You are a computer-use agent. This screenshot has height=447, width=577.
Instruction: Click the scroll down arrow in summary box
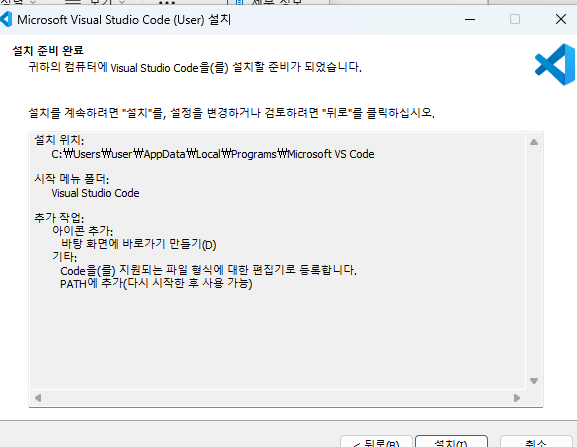pos(534,381)
